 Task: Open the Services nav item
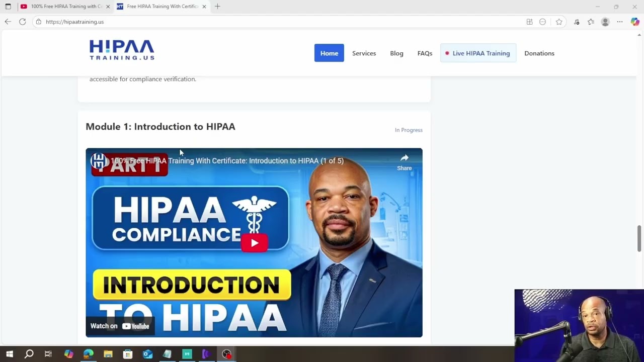364,53
